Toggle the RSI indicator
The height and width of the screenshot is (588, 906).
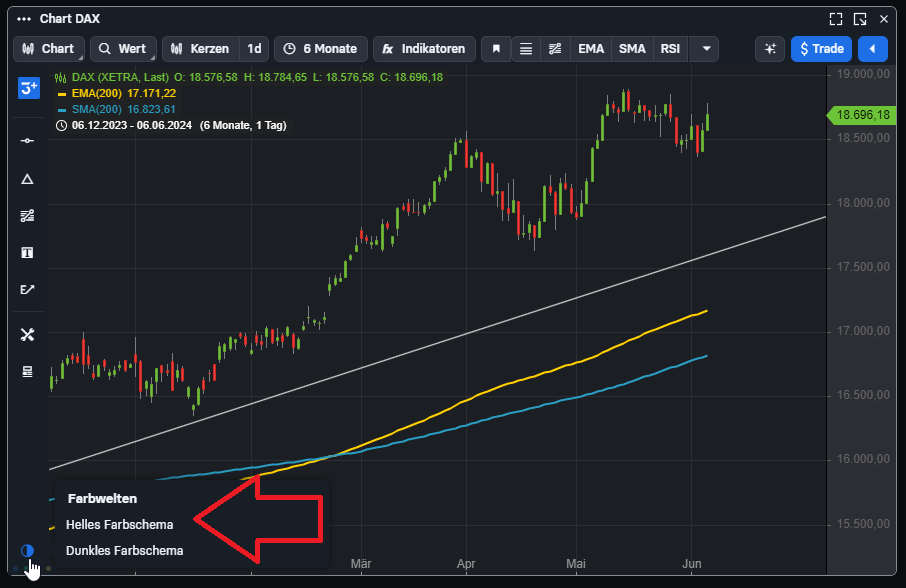[670, 49]
